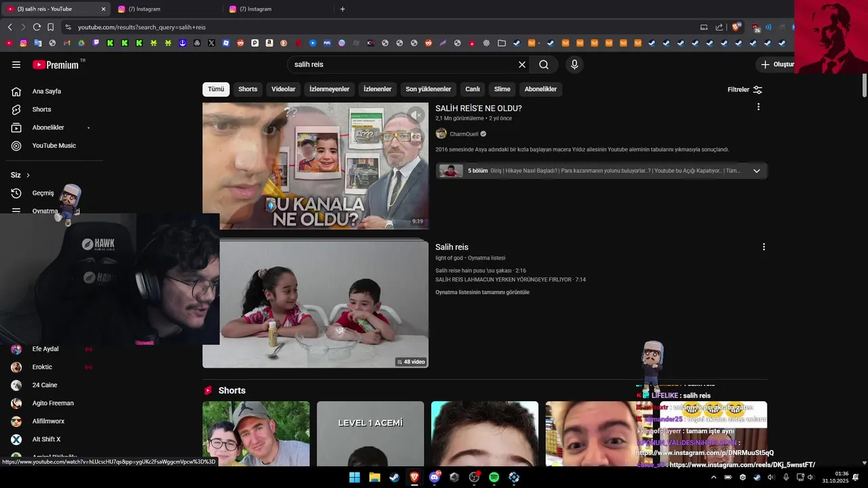The image size is (868, 488).
Task: Open the CharmQuell channel link
Action: tap(464, 134)
